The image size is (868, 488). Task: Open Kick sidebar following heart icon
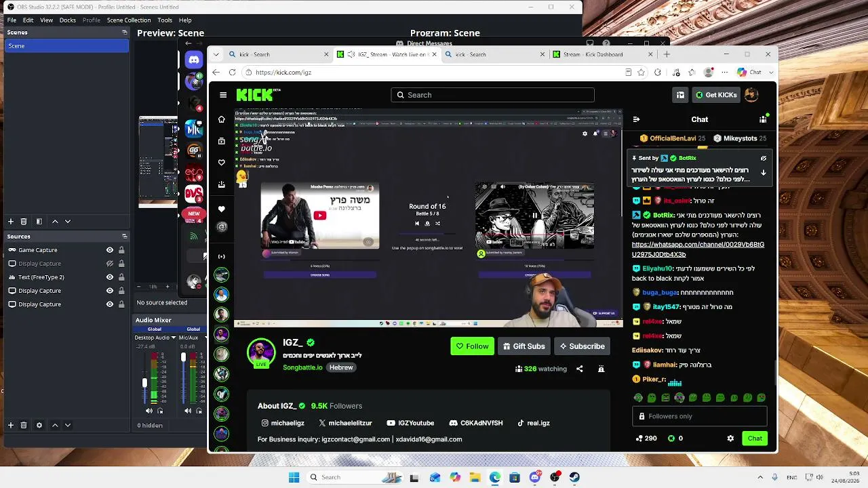(x=221, y=163)
